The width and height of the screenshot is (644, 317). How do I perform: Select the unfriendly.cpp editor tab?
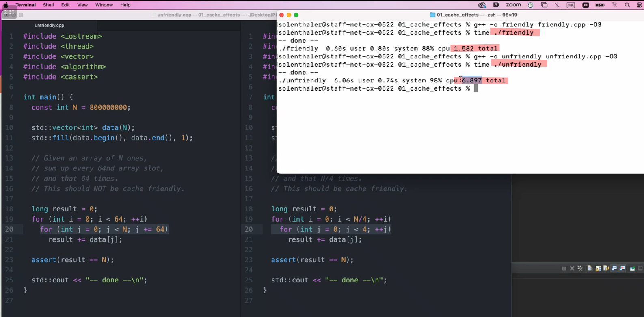tap(49, 25)
